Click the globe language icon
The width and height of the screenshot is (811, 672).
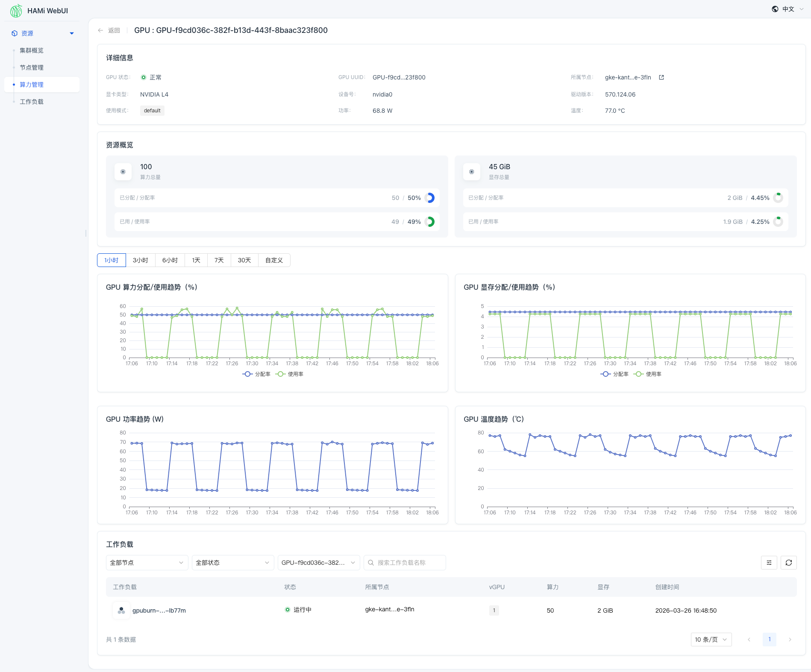[x=775, y=9]
